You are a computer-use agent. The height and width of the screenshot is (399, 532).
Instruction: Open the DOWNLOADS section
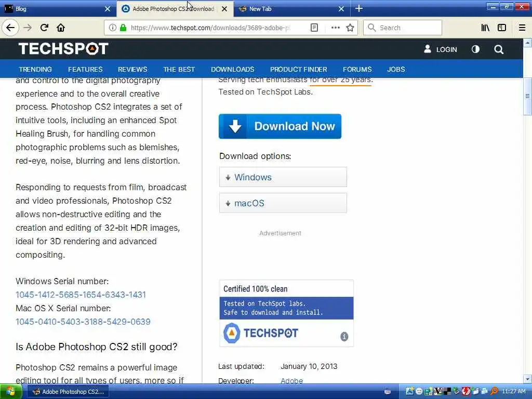click(x=232, y=69)
